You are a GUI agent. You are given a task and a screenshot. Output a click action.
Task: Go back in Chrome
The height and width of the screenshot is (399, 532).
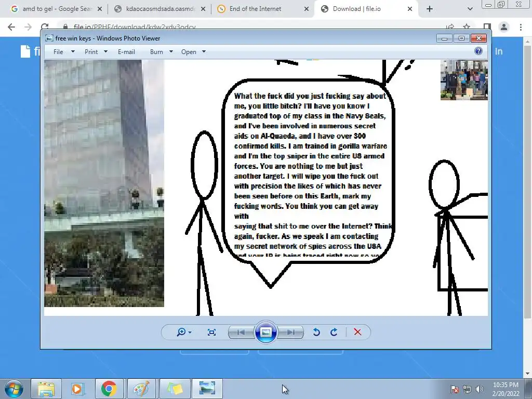11,27
